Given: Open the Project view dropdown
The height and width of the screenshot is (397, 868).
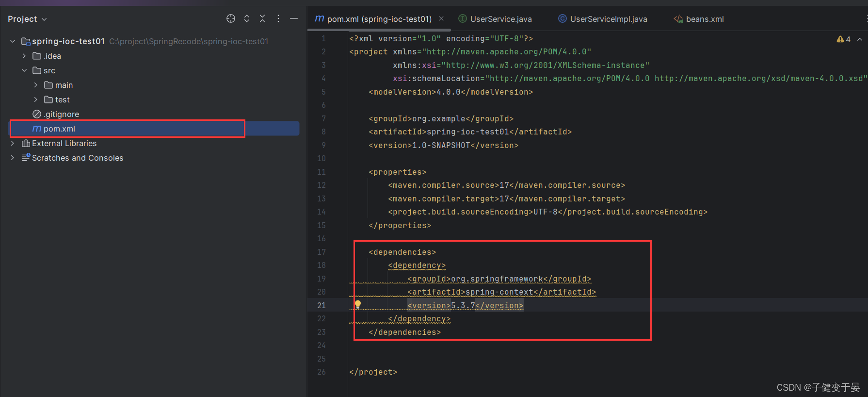Looking at the screenshot, I should pos(27,19).
